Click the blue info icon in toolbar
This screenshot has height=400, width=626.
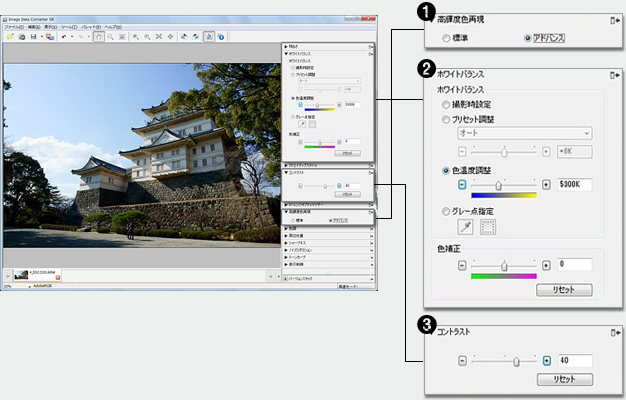point(219,36)
